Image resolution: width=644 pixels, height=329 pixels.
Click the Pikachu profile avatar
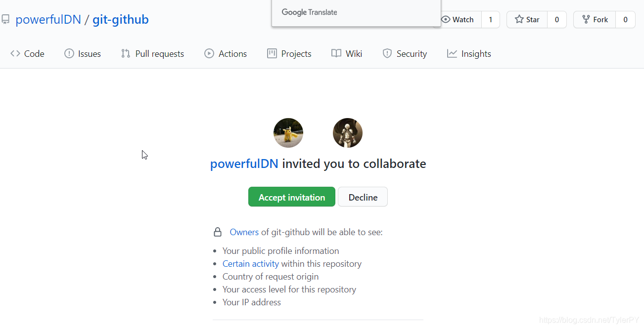tap(288, 133)
